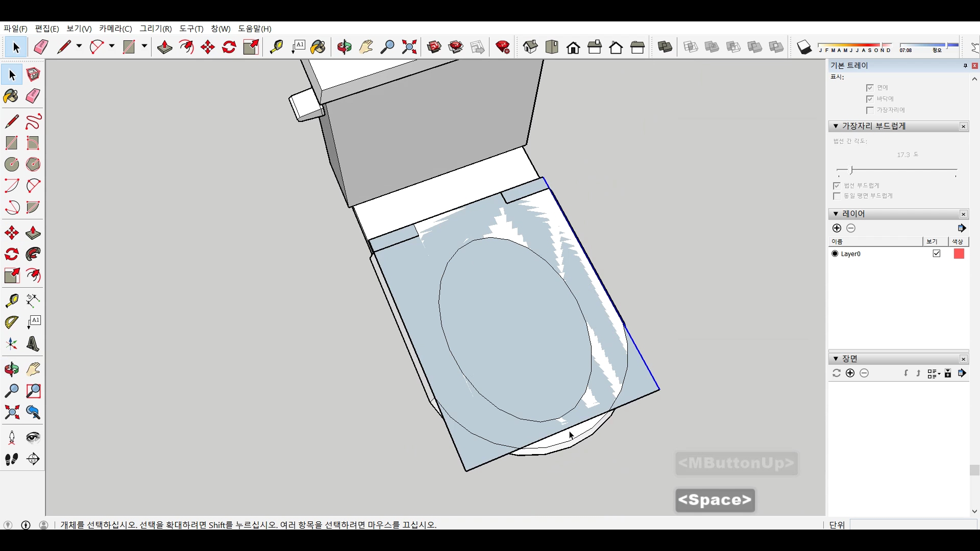Viewport: 980px width, 551px height.
Task: Click the Zoom Extents icon in top toolbar
Action: click(409, 47)
